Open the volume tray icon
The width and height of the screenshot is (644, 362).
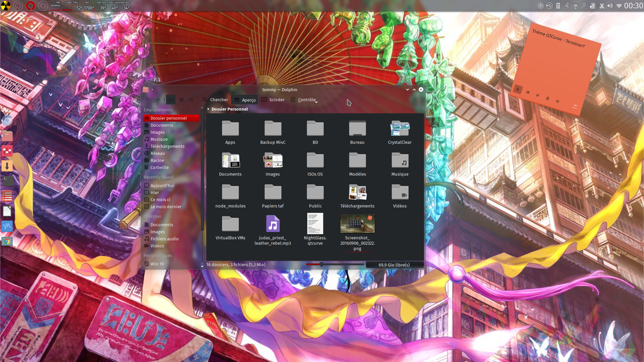click(x=610, y=6)
